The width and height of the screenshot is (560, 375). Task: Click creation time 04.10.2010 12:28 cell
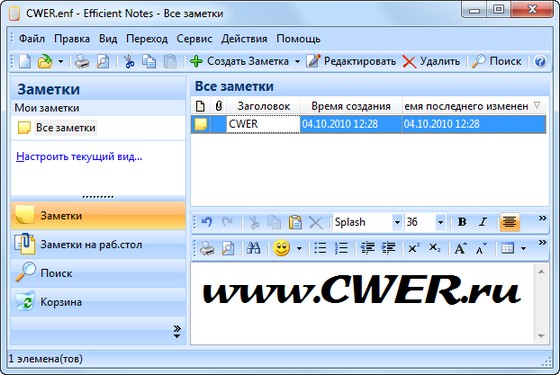click(351, 124)
